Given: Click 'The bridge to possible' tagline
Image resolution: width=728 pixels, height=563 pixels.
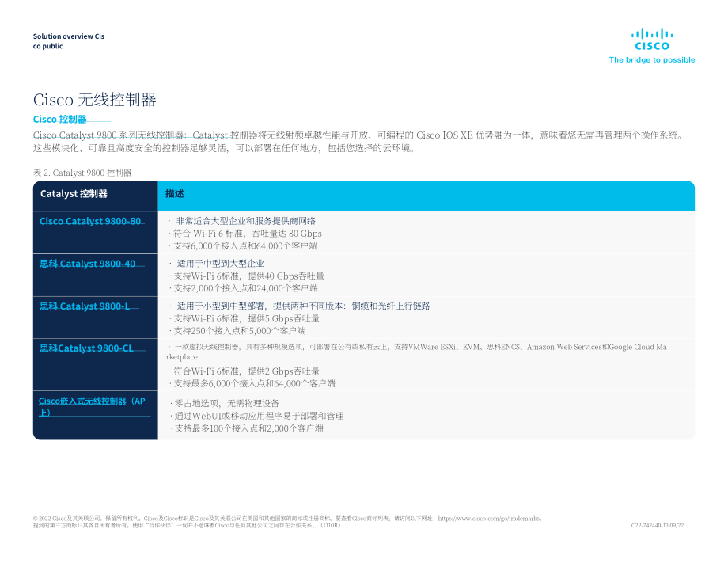Looking at the screenshot, I should 652,60.
